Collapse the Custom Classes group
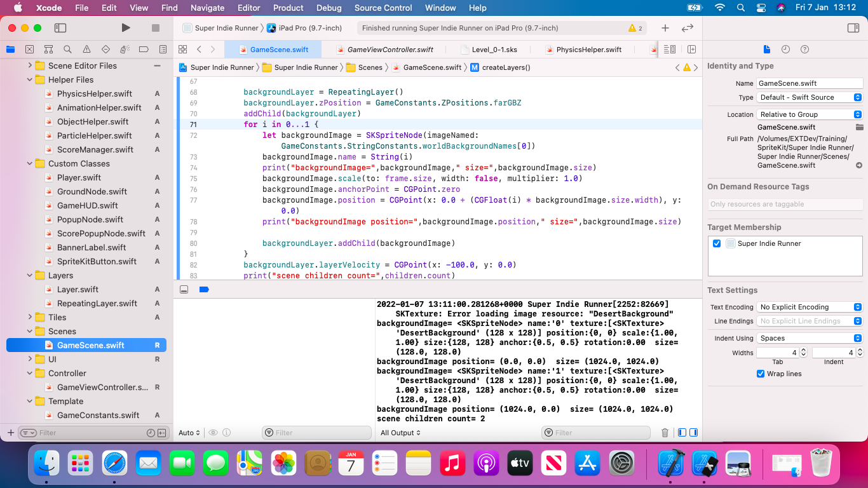 point(30,163)
